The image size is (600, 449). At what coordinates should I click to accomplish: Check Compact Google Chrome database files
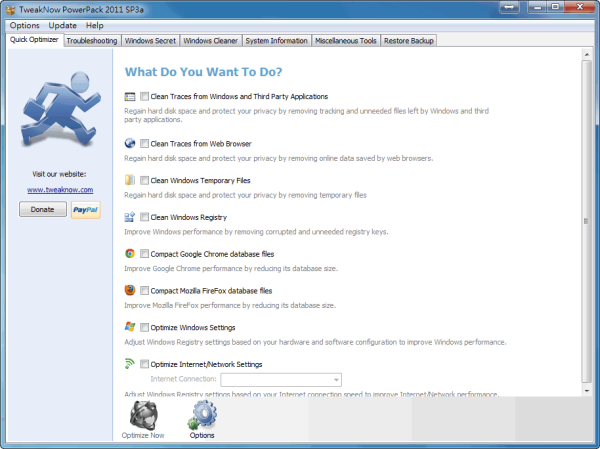coord(144,254)
